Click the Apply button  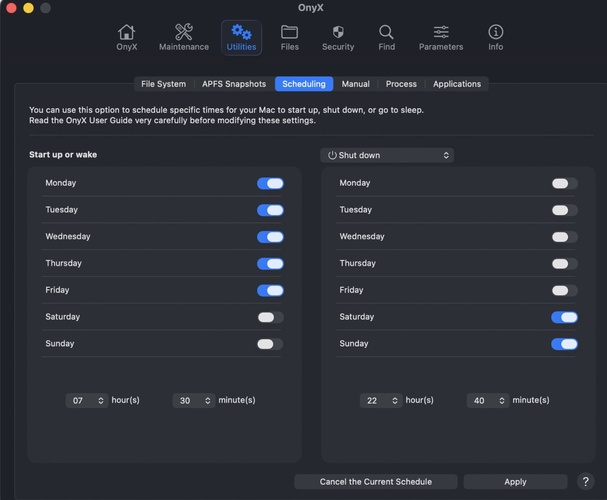pyautogui.click(x=515, y=482)
